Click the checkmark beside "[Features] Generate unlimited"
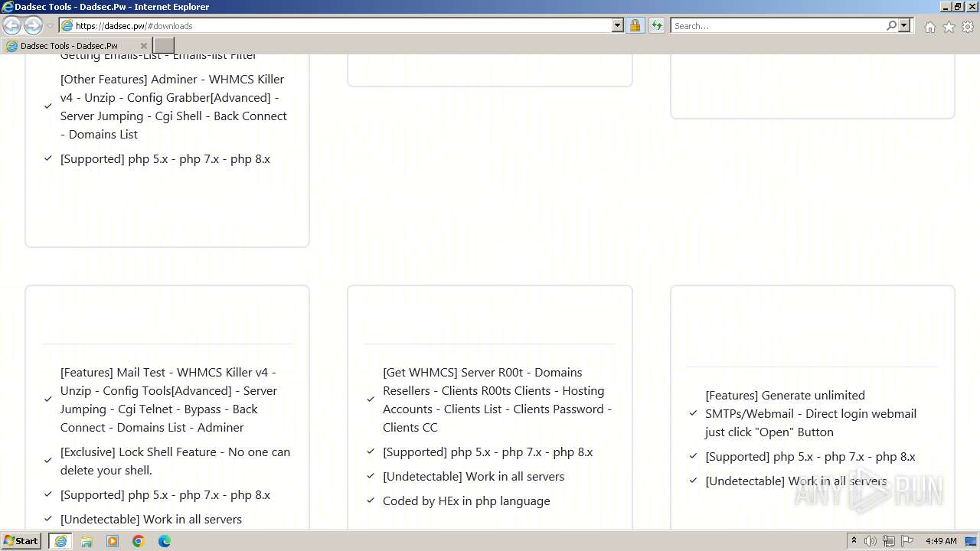 (693, 414)
